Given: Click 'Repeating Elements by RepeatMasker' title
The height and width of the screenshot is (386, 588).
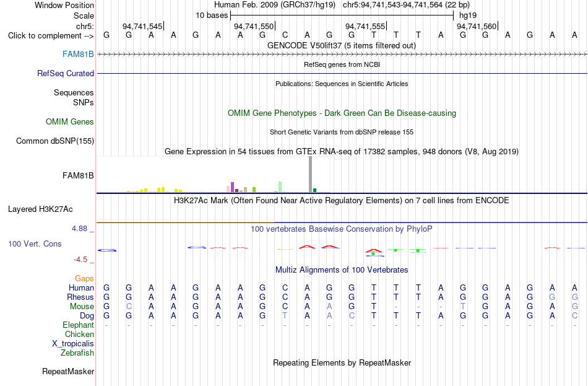Looking at the screenshot, I should [x=342, y=362].
